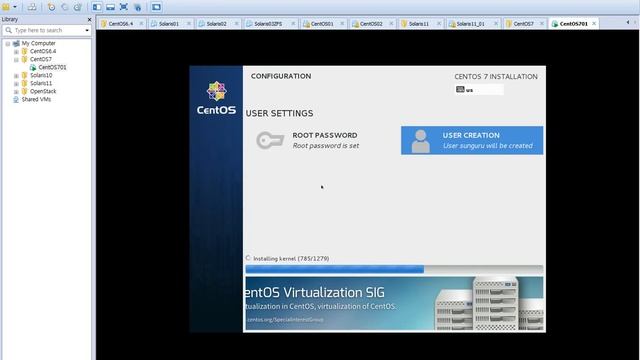Click the library search field
640x360 pixels.
(x=47, y=30)
